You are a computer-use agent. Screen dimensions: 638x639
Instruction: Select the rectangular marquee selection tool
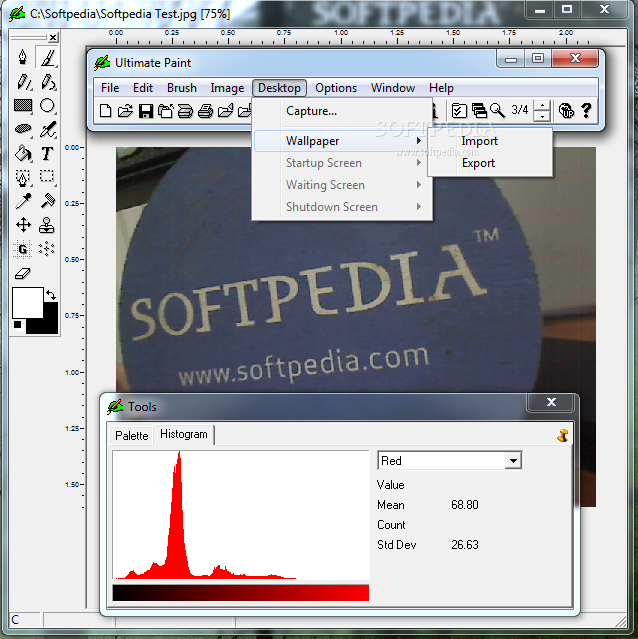(x=47, y=177)
